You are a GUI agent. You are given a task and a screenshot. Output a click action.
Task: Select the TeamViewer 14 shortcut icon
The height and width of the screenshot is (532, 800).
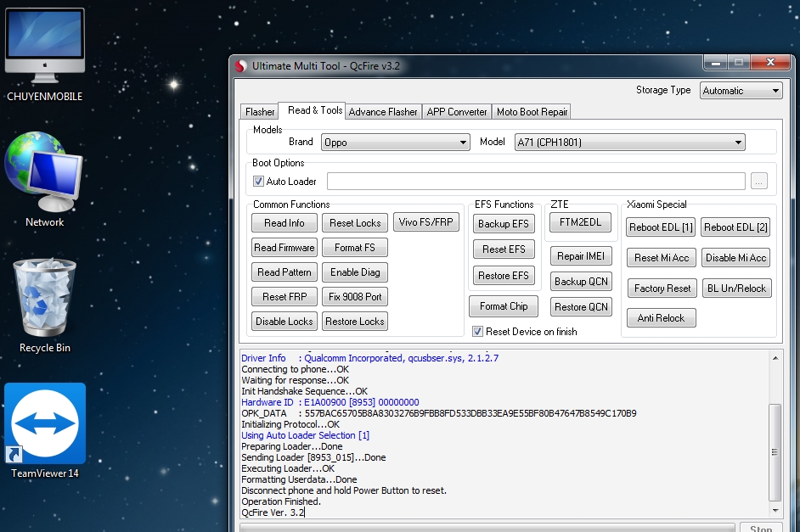[45, 431]
